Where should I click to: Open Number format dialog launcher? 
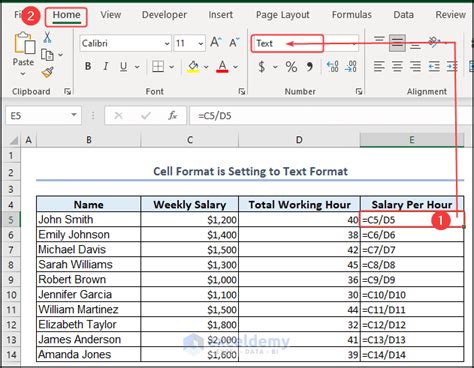click(359, 91)
